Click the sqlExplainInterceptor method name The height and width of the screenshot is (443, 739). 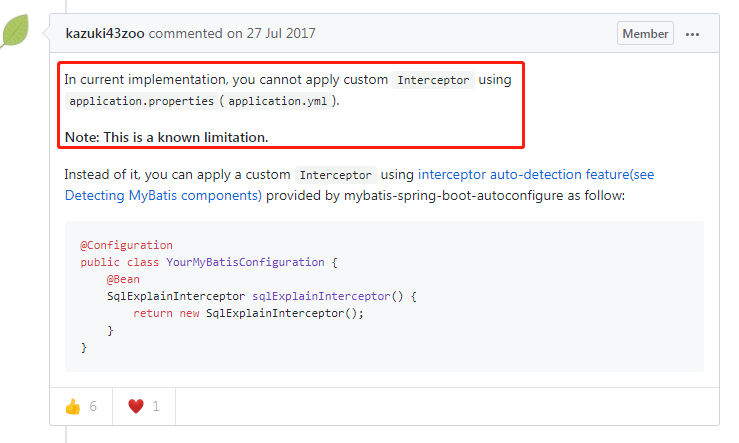321,296
